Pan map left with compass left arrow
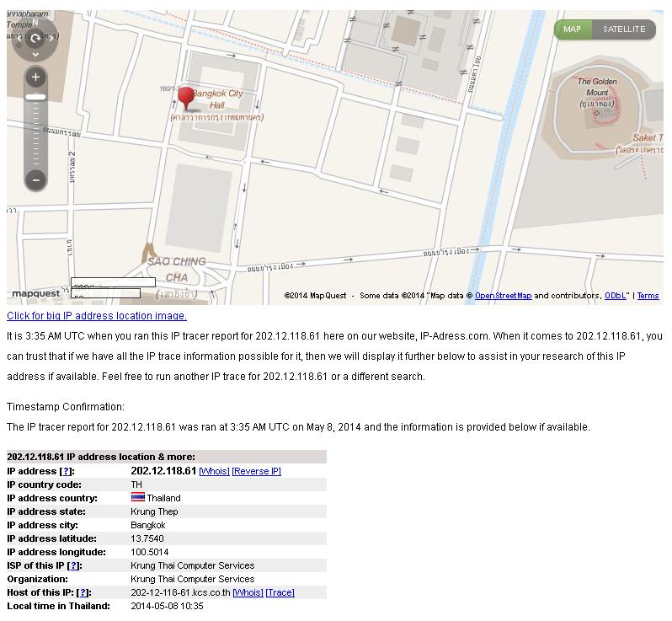 19,38
